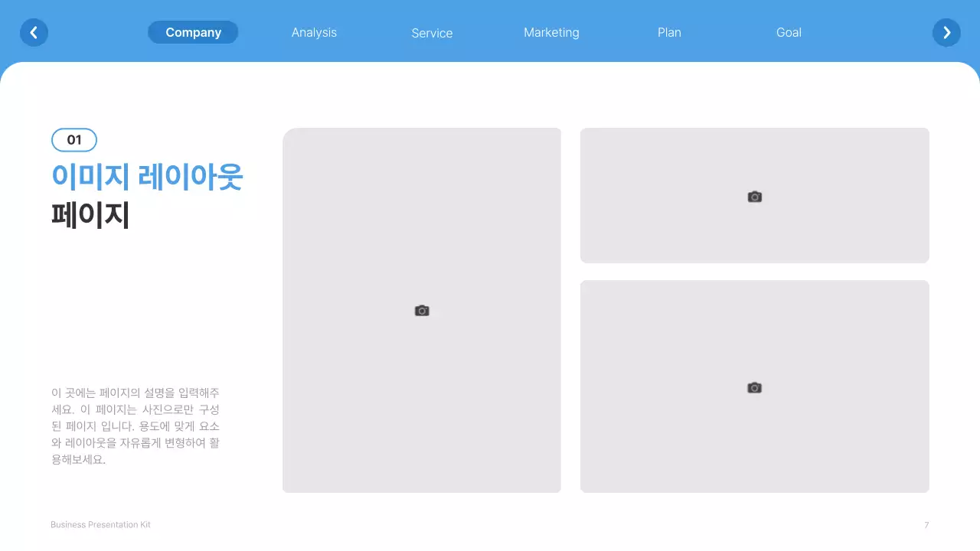Switch to the Analysis tab

coord(314,32)
